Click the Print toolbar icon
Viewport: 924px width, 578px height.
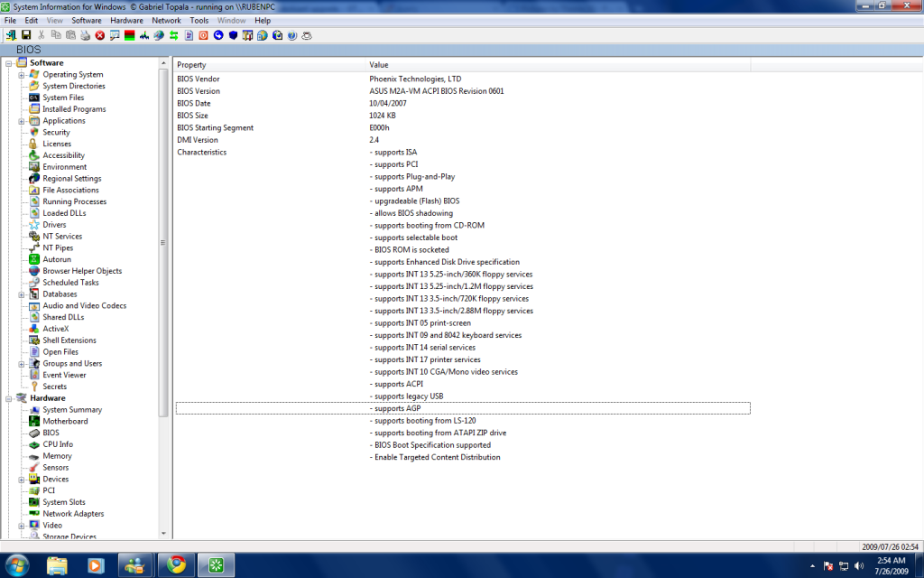point(85,35)
